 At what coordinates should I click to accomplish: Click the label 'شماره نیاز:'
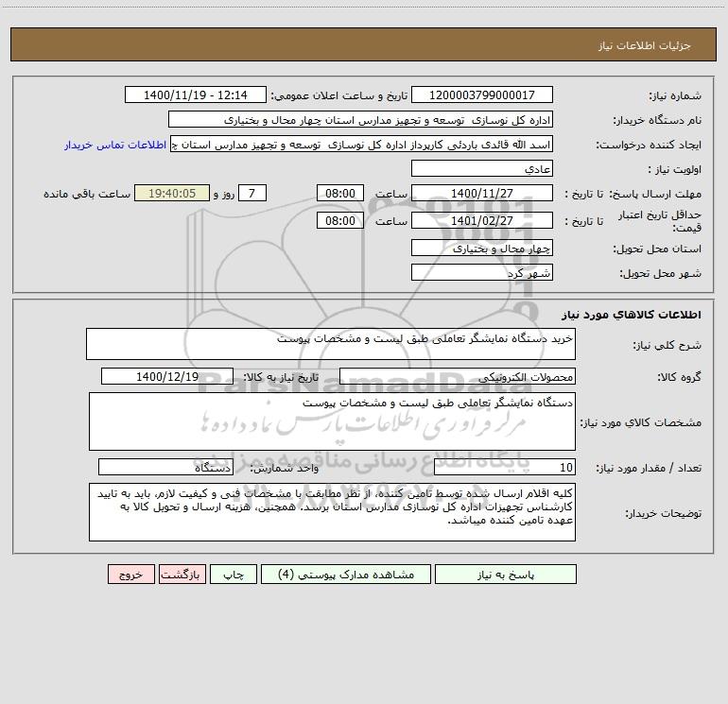tap(675, 96)
